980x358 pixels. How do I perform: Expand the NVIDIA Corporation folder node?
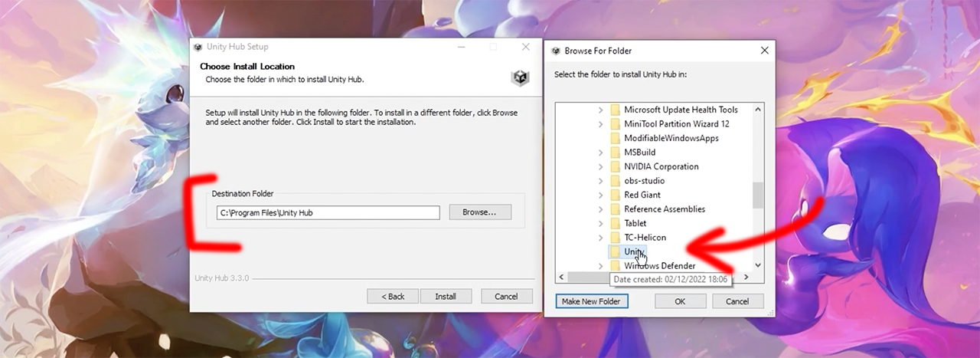(x=601, y=166)
